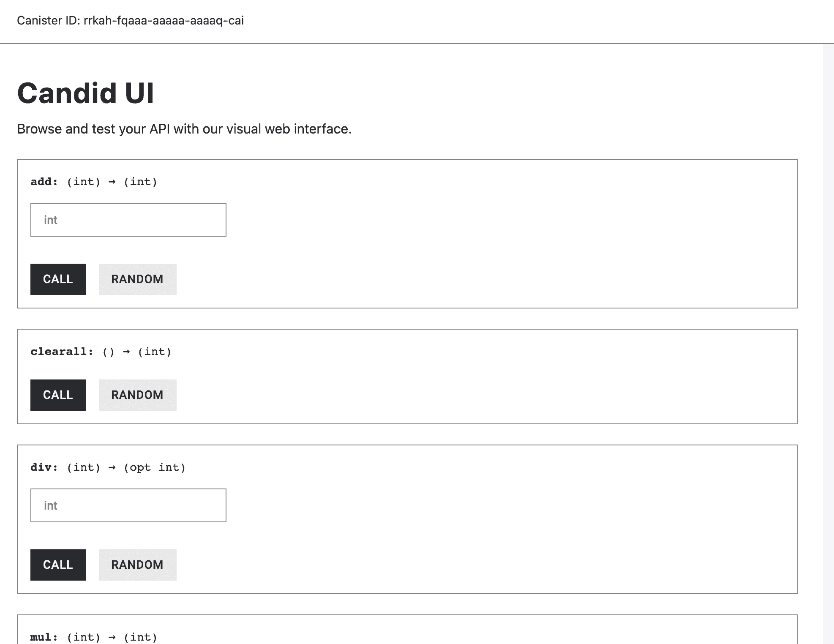Click RANDOM button for the add method
Screen dimensions: 834x644
137,279
